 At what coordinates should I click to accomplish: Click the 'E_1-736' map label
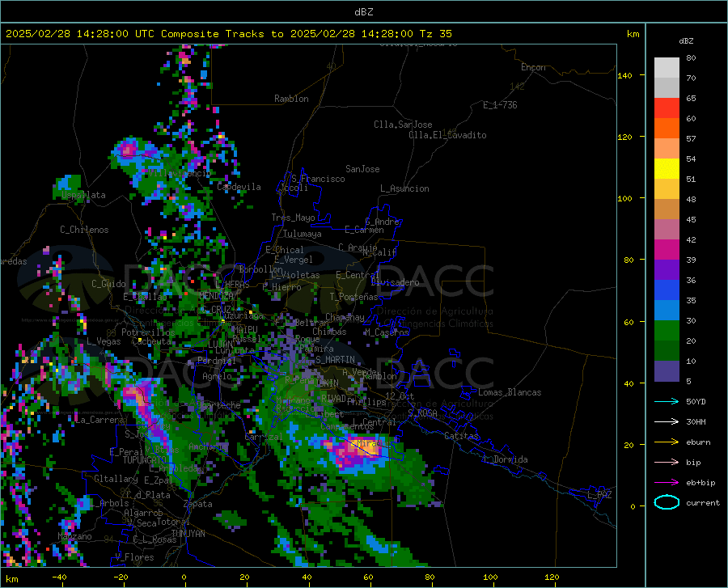click(x=500, y=105)
